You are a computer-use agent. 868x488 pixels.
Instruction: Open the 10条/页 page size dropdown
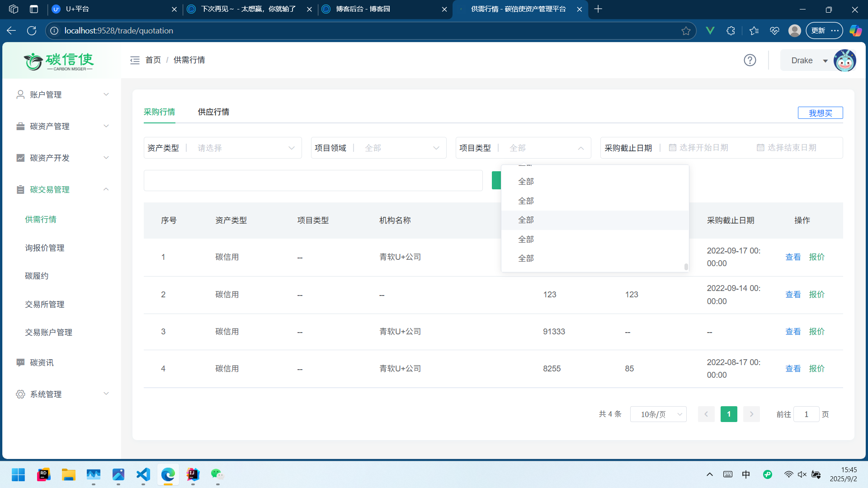click(658, 414)
